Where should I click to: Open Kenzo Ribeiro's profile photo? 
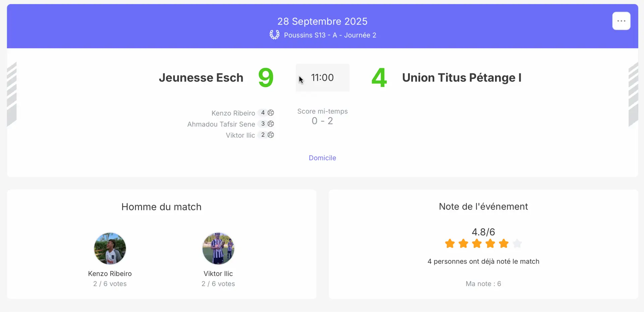click(110, 249)
